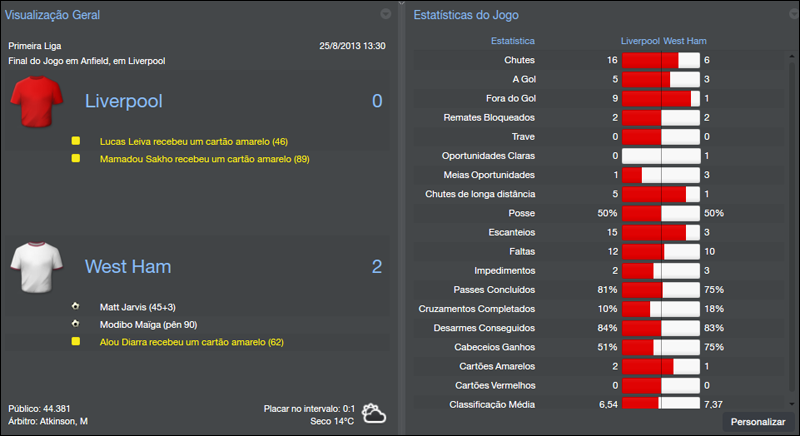800x436 pixels.
Task: Click the Chutes shots comparison bar
Action: point(660,60)
